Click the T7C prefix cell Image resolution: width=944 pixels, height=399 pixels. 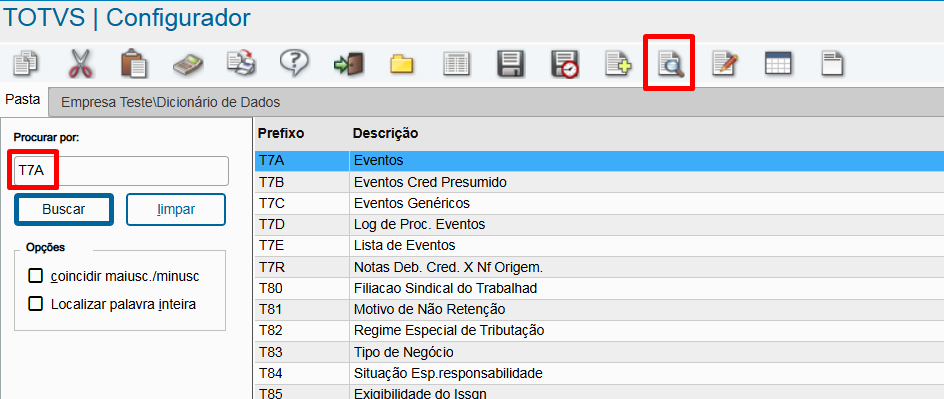(302, 203)
